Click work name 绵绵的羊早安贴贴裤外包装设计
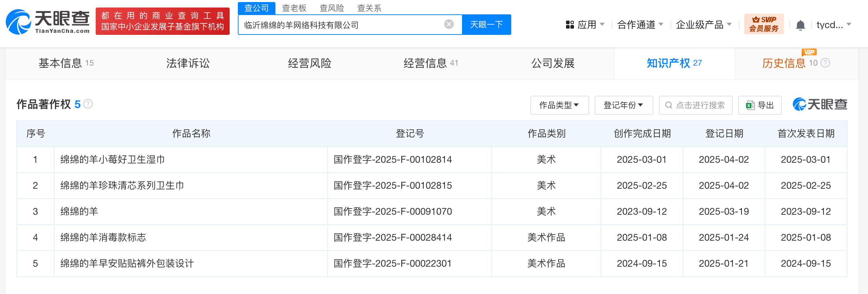Image resolution: width=868 pixels, height=294 pixels. tap(127, 263)
